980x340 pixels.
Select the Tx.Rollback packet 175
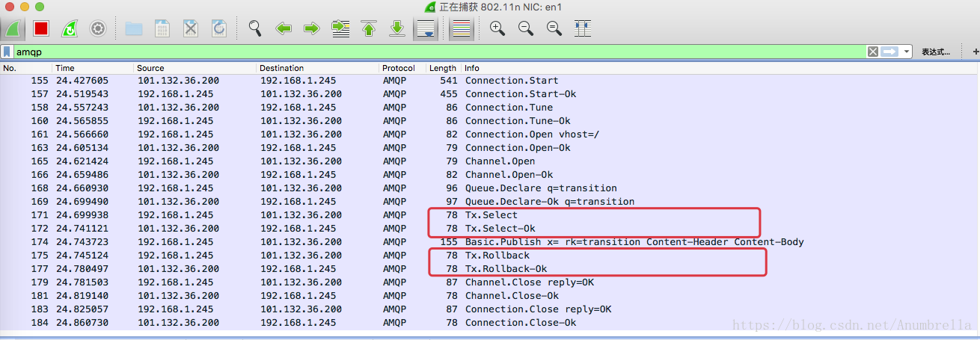click(x=490, y=256)
